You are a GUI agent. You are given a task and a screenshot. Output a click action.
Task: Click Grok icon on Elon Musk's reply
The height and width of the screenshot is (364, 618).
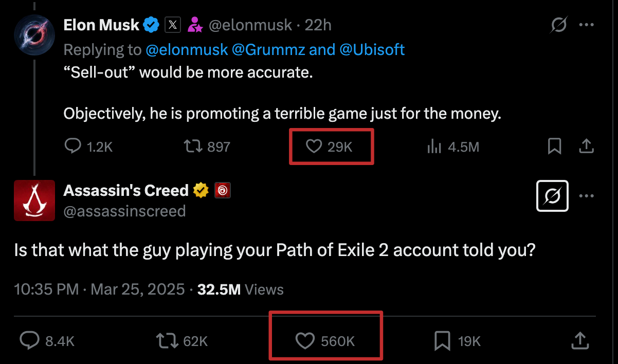[x=558, y=25]
